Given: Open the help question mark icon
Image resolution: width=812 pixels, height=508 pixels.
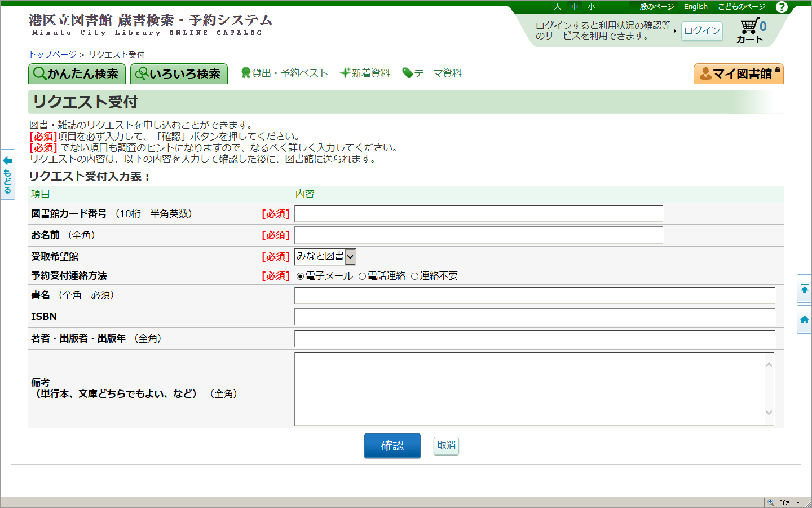Looking at the screenshot, I should pos(782,7).
